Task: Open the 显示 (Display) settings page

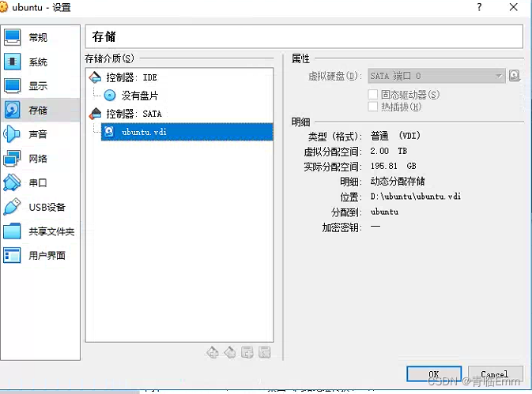Action: [x=40, y=86]
